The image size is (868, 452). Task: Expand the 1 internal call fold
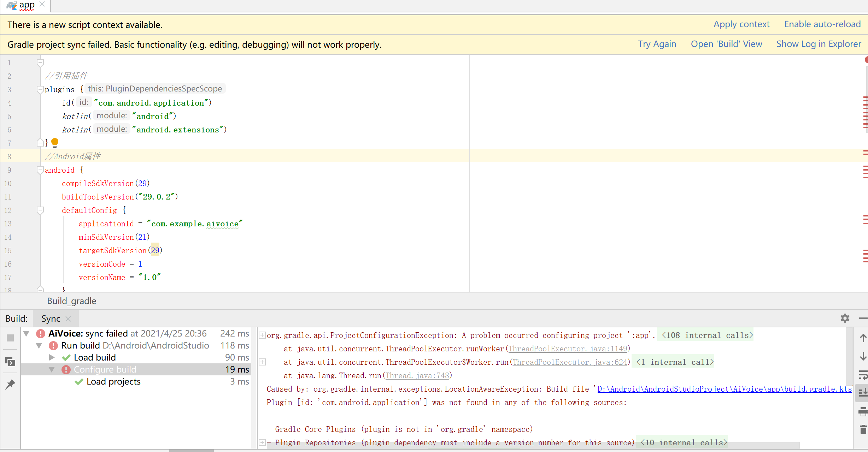tap(675, 362)
